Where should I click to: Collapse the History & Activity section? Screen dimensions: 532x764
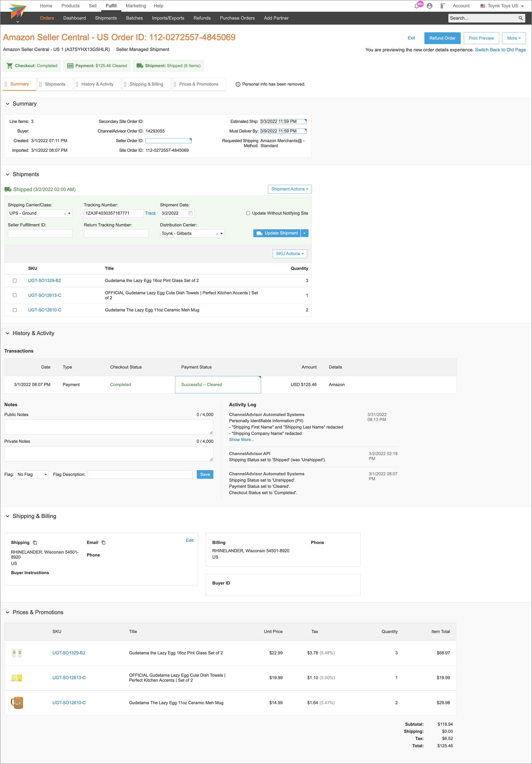[8, 333]
